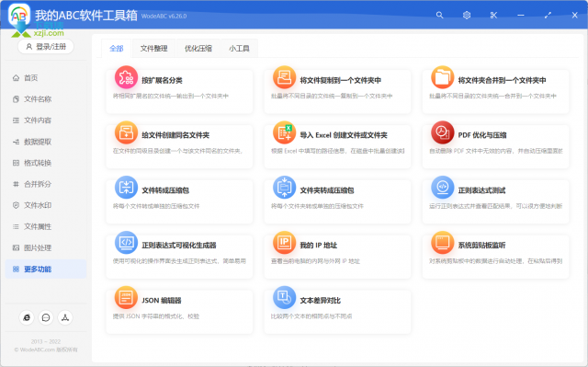
Task: Open 文件水印 in the sidebar
Action: click(46, 205)
